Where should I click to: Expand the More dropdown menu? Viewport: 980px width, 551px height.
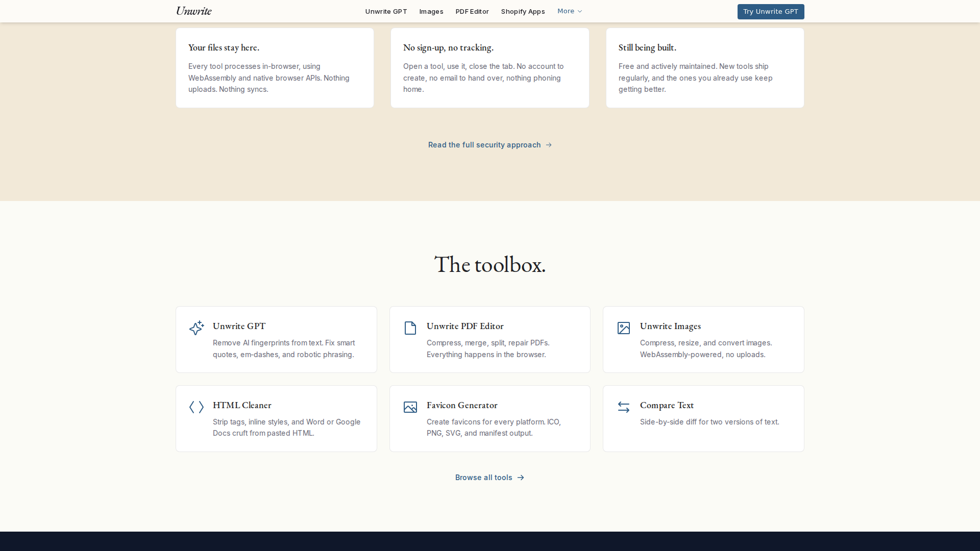(570, 11)
